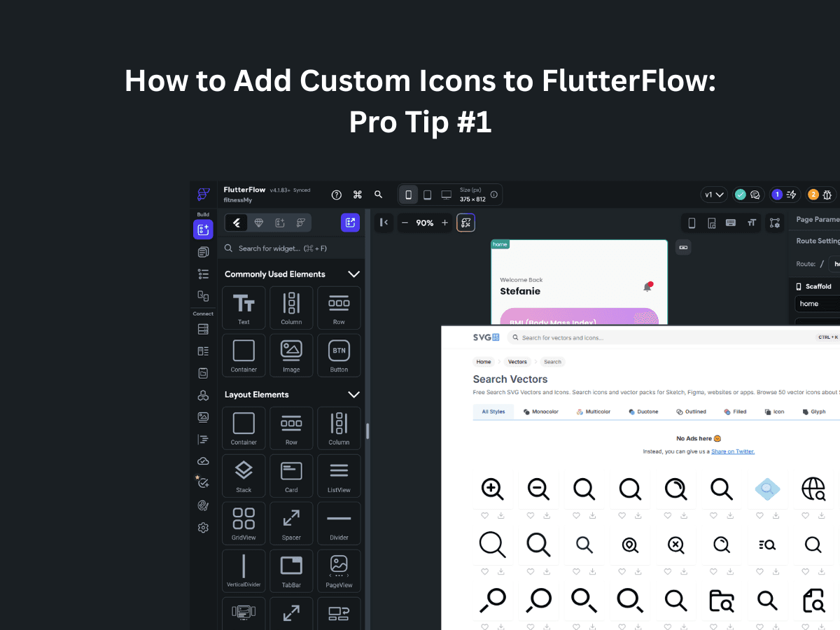Select the Stack widget tile
The width and height of the screenshot is (840, 630).
click(244, 476)
